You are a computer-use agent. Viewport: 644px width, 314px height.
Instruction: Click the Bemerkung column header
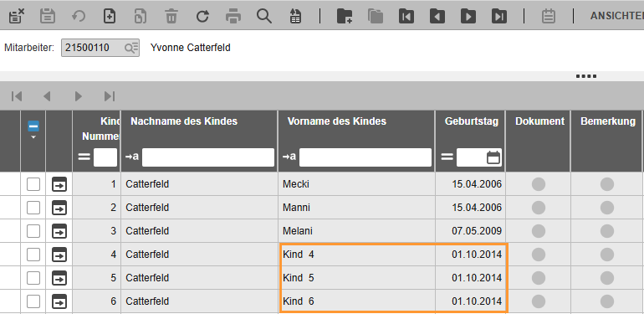click(608, 121)
